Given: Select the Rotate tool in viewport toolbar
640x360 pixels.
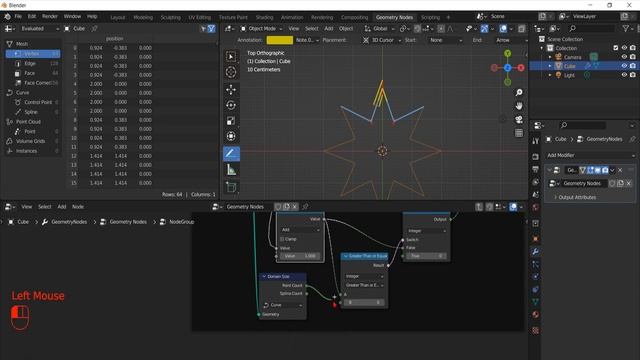Looking at the screenshot, I should [231, 105].
